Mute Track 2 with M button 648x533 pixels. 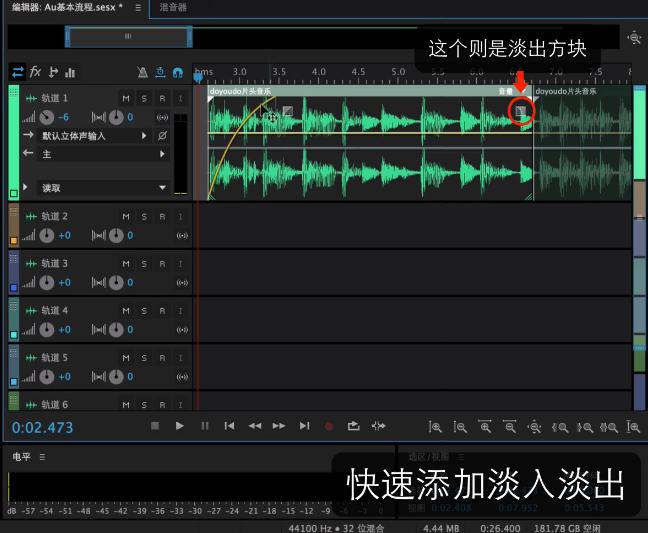126,217
